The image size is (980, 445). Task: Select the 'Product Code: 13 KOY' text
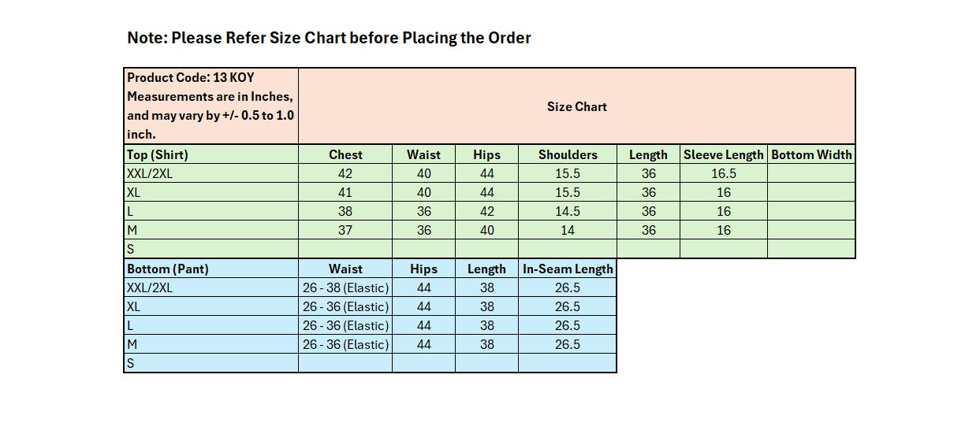(x=191, y=77)
